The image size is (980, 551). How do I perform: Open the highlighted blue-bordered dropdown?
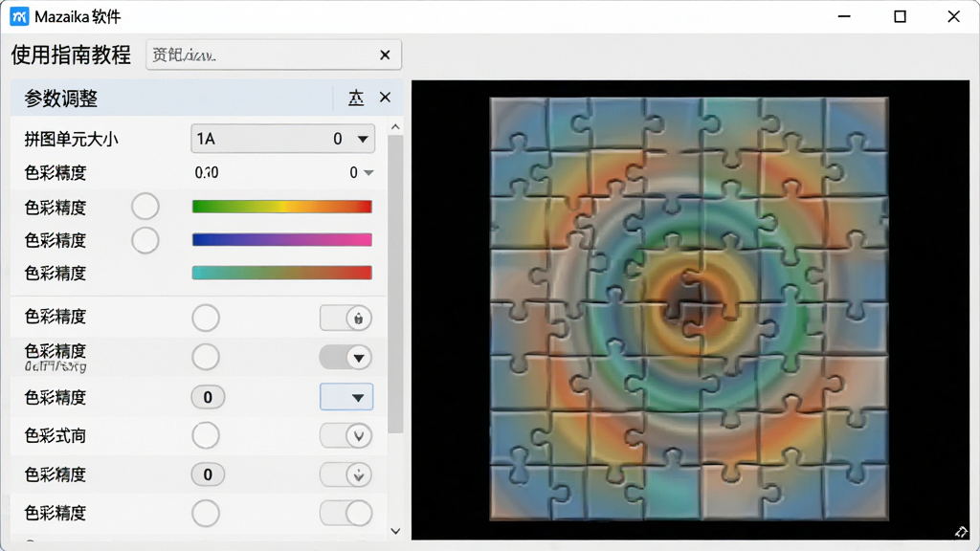pos(346,397)
